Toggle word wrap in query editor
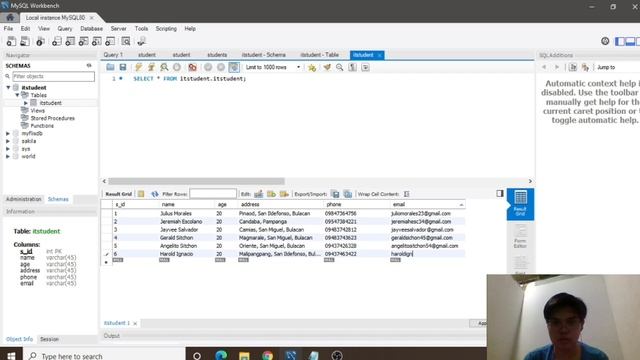640x360 pixels. click(365, 67)
